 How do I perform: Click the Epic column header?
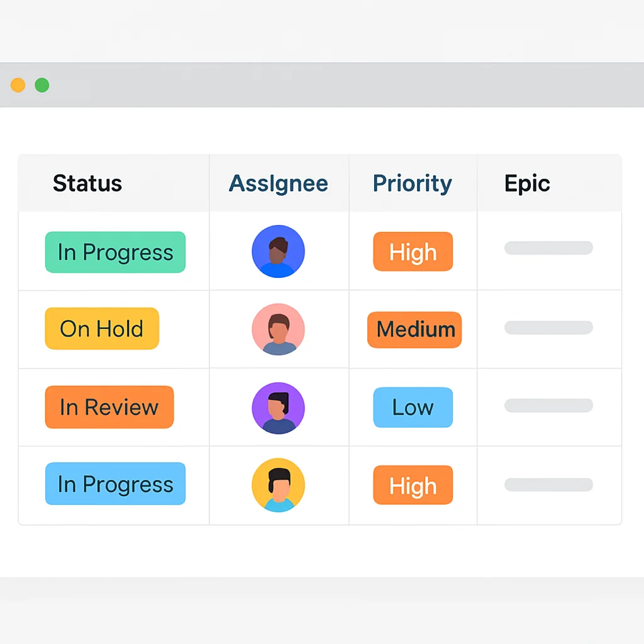pos(527,183)
